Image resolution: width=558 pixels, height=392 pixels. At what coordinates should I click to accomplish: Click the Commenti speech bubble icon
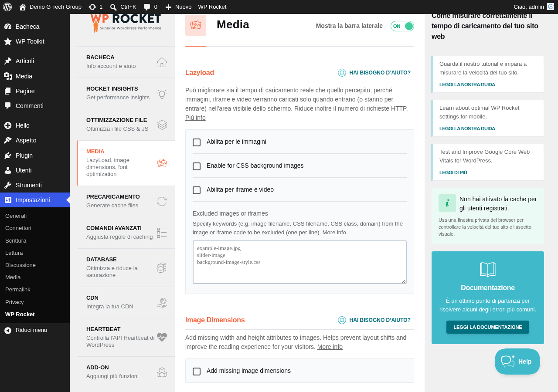point(8,106)
